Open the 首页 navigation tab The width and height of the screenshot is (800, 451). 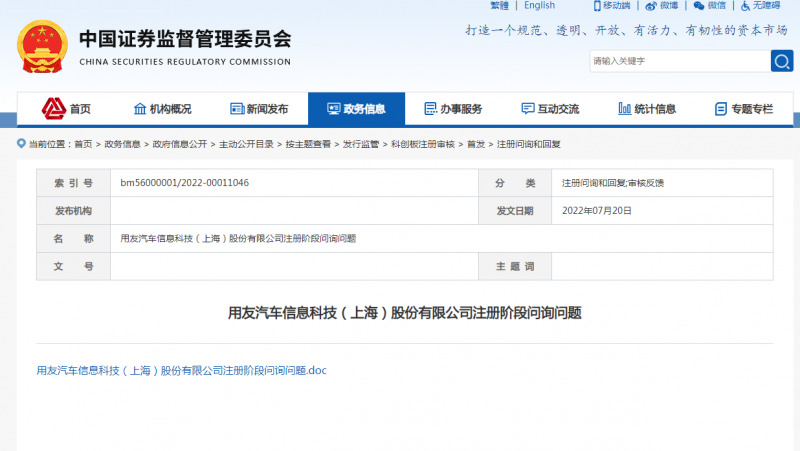[x=66, y=109]
